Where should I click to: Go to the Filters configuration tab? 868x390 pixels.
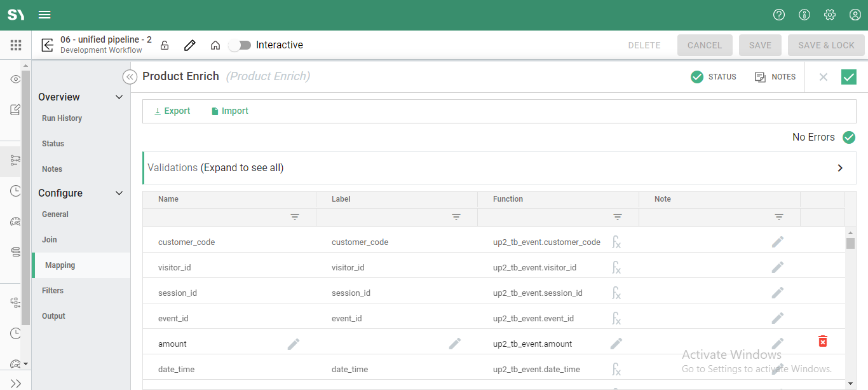point(53,291)
